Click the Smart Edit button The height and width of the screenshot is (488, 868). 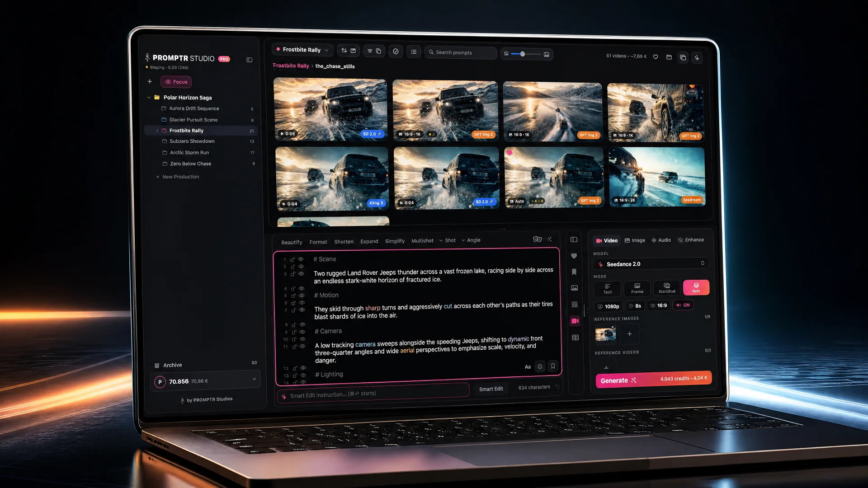pos(491,389)
